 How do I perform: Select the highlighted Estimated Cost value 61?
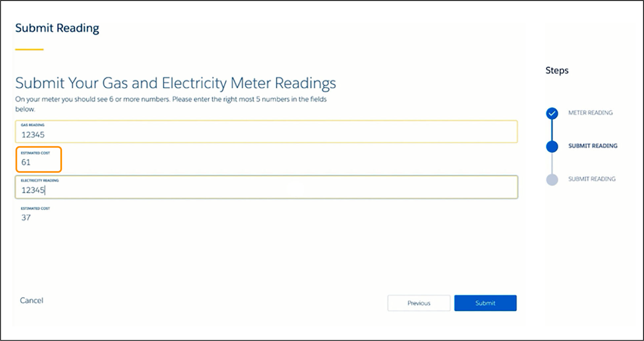coord(25,161)
